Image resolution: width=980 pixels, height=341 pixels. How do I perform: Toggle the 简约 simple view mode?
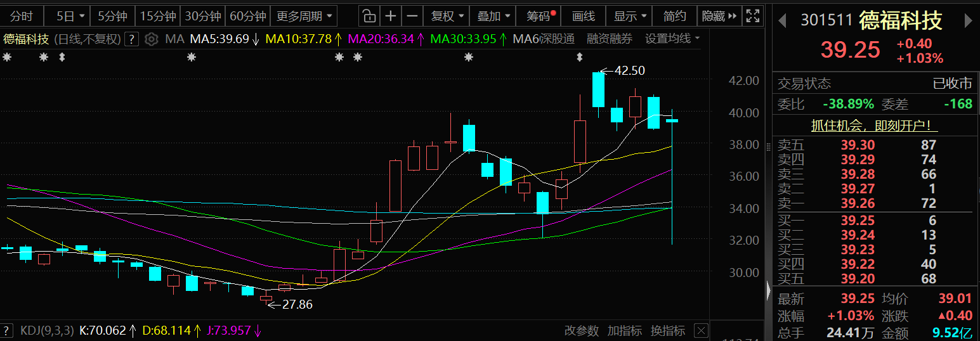[x=674, y=16]
